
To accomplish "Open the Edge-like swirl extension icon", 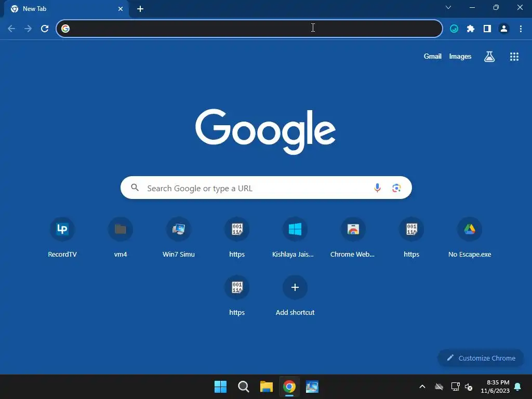I will pyautogui.click(x=454, y=29).
